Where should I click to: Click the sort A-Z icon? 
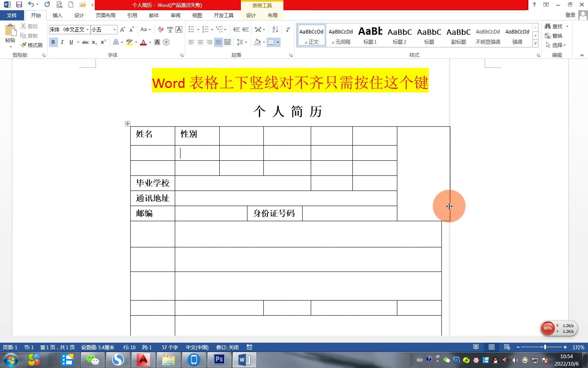275,29
